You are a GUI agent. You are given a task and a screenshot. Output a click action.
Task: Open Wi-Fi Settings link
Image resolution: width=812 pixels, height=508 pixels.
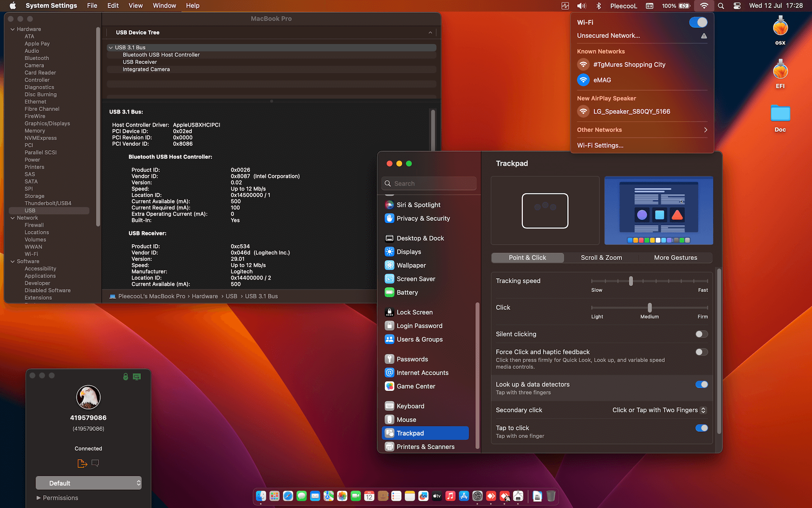point(600,146)
